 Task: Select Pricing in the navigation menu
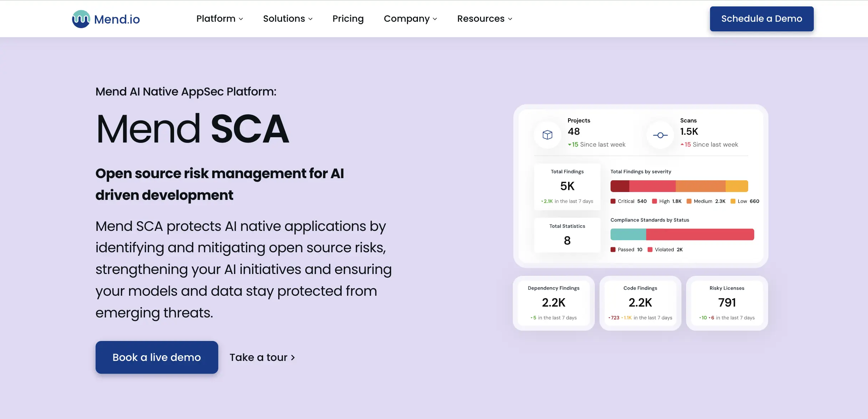point(348,19)
